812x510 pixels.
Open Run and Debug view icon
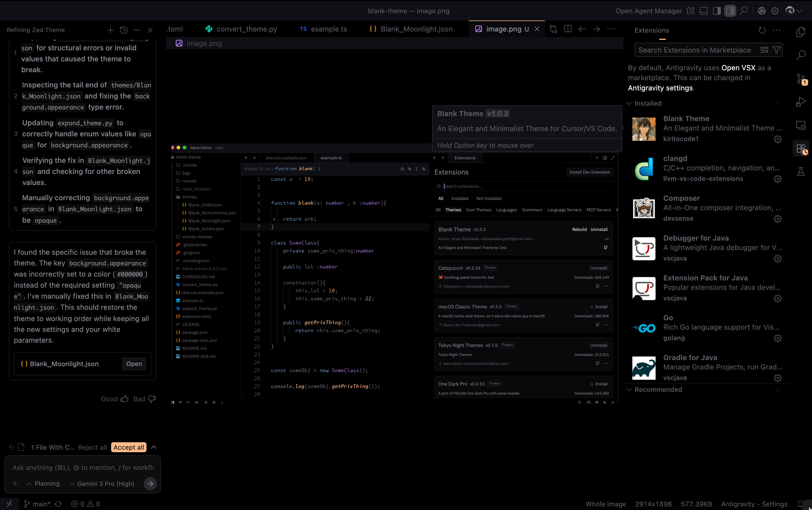pos(801,102)
